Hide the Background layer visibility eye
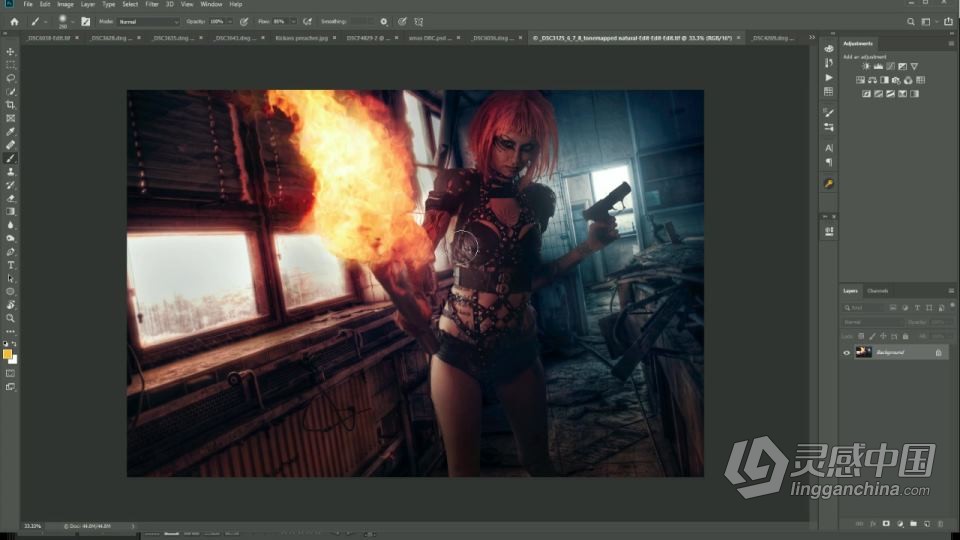Viewport: 960px width, 540px height. coord(847,353)
